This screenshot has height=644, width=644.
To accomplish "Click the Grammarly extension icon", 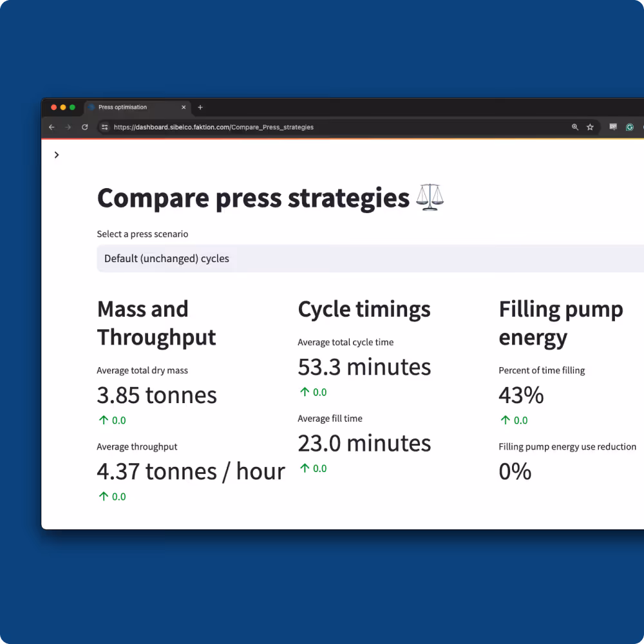I will 630,128.
